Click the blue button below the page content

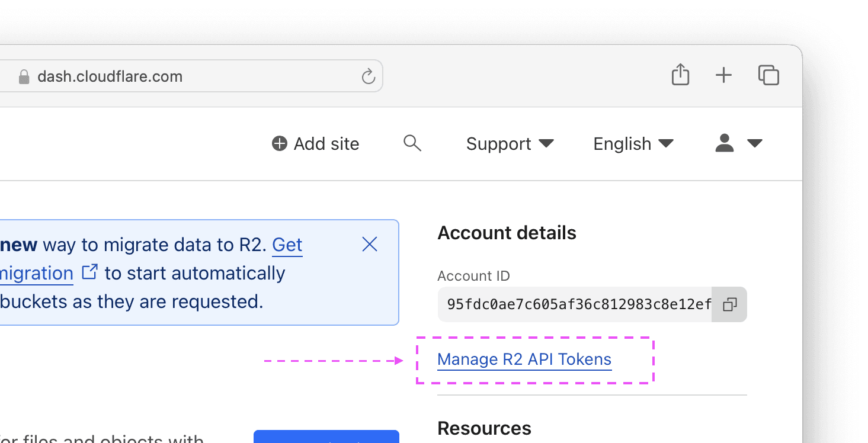click(x=326, y=438)
